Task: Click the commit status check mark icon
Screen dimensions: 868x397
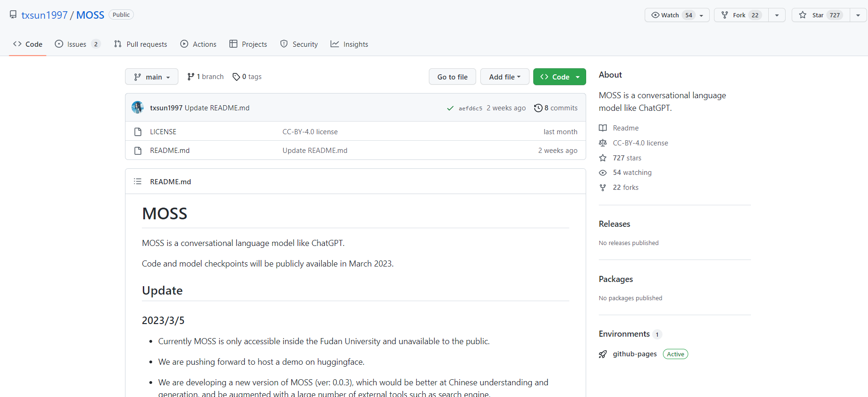Action: tap(450, 108)
